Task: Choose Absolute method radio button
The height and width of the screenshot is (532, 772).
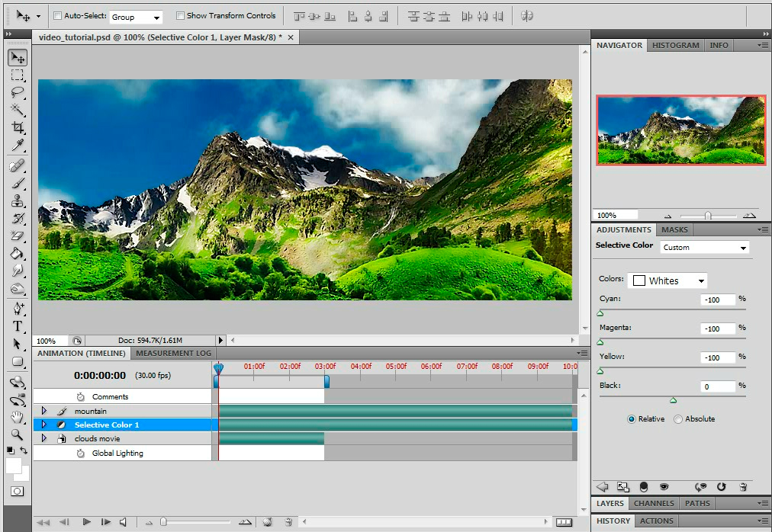Action: [x=678, y=419]
